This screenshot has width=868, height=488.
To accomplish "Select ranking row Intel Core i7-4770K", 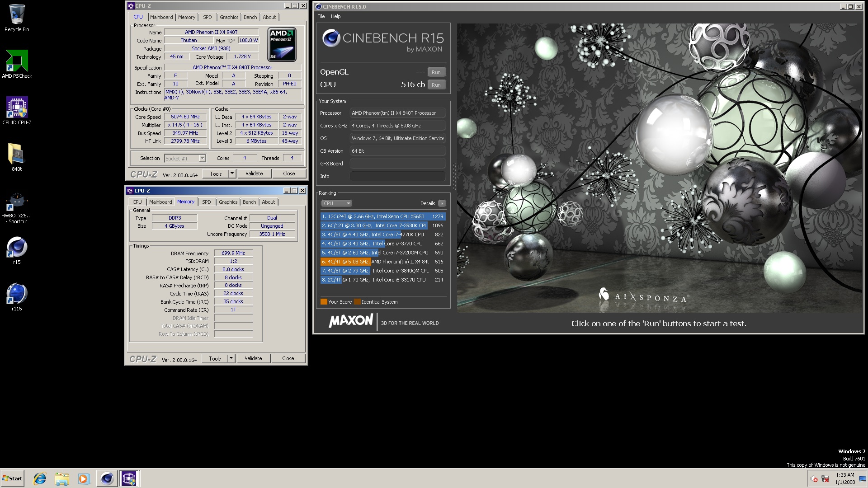I will pyautogui.click(x=382, y=235).
